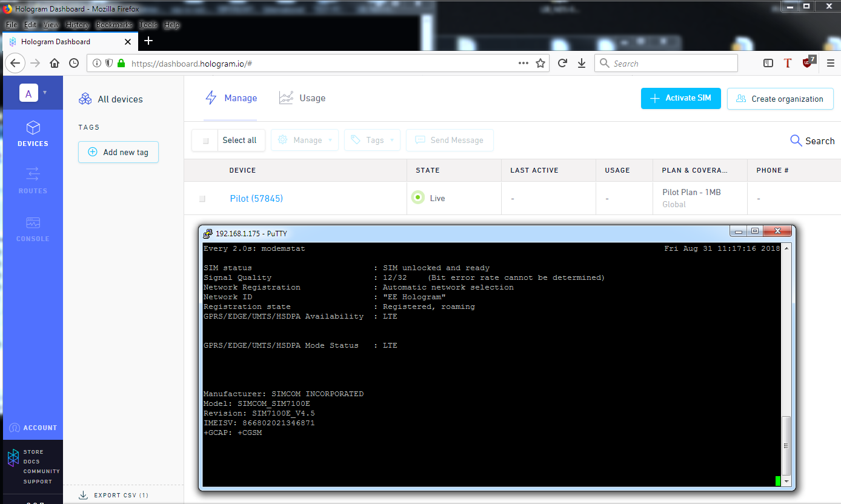Expand the organization A dropdown arrow
Viewport: 841px width, 504px height.
pyautogui.click(x=45, y=93)
